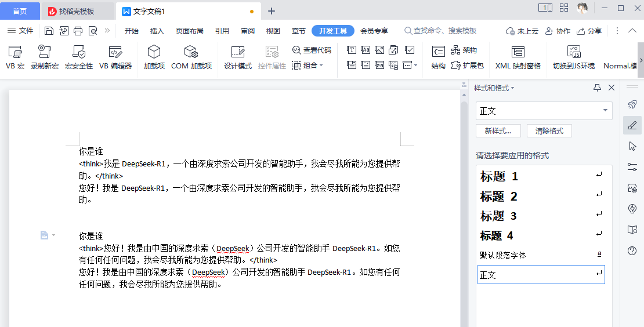This screenshot has width=644, height=327.
Task: Insert combo box content control
Action: tap(351, 65)
